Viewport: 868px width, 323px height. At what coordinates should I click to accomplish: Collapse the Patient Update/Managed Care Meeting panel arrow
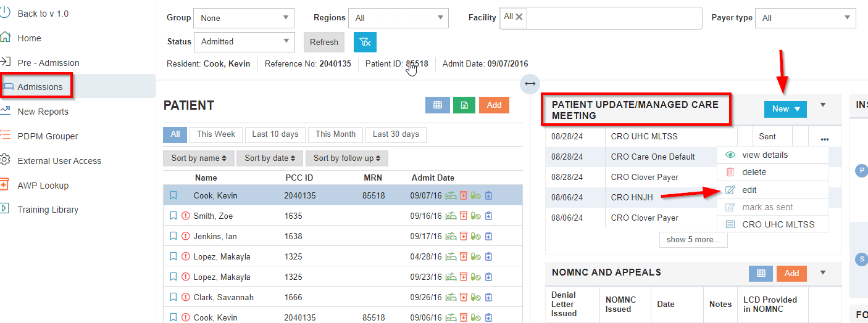pyautogui.click(x=823, y=105)
